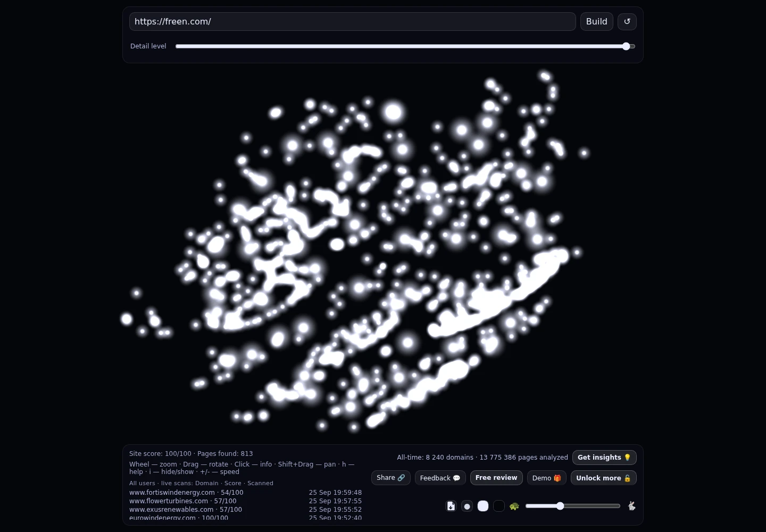The image size is (766, 532).
Task: Focus the URL field containing https://freen.com/
Action: click(353, 22)
